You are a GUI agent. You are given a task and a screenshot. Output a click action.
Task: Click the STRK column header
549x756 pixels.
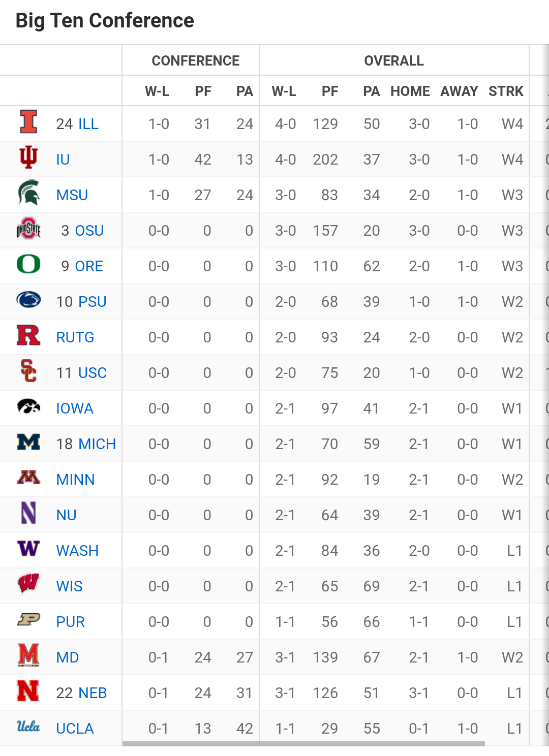[x=506, y=91]
